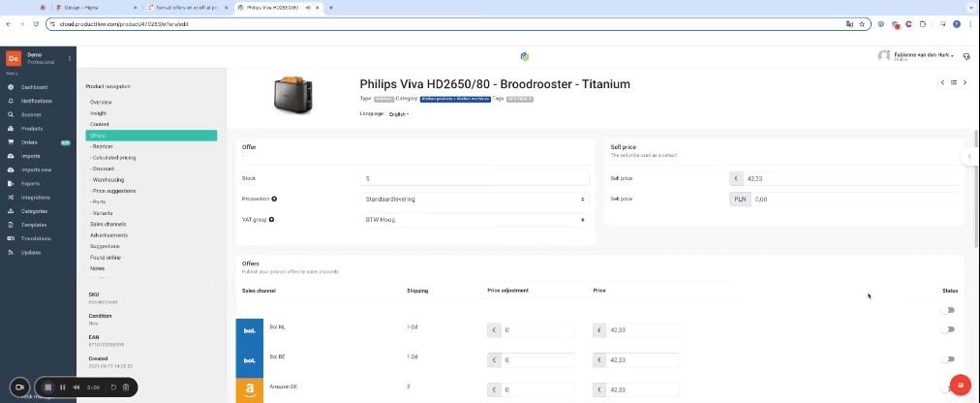Click the headset support icon top right
Image resolution: width=980 pixels, height=403 pixels.
click(966, 56)
